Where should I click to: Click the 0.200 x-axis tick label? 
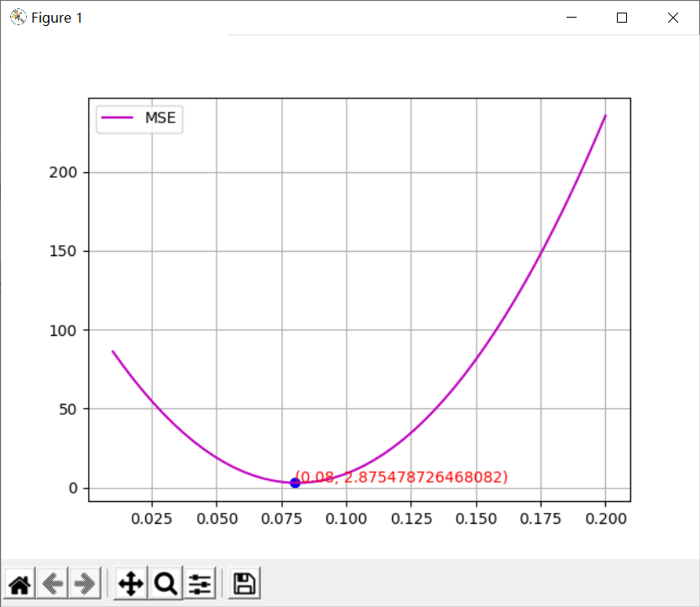click(x=606, y=519)
